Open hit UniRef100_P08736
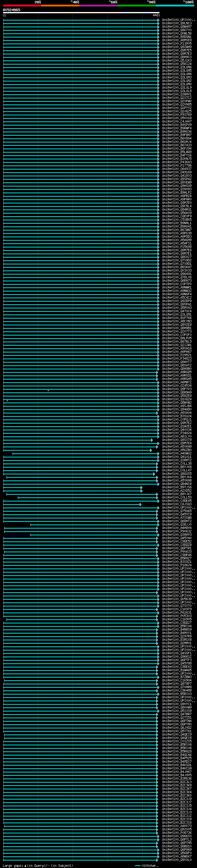The width and height of the screenshot is (197, 868). pyautogui.click(x=177, y=833)
